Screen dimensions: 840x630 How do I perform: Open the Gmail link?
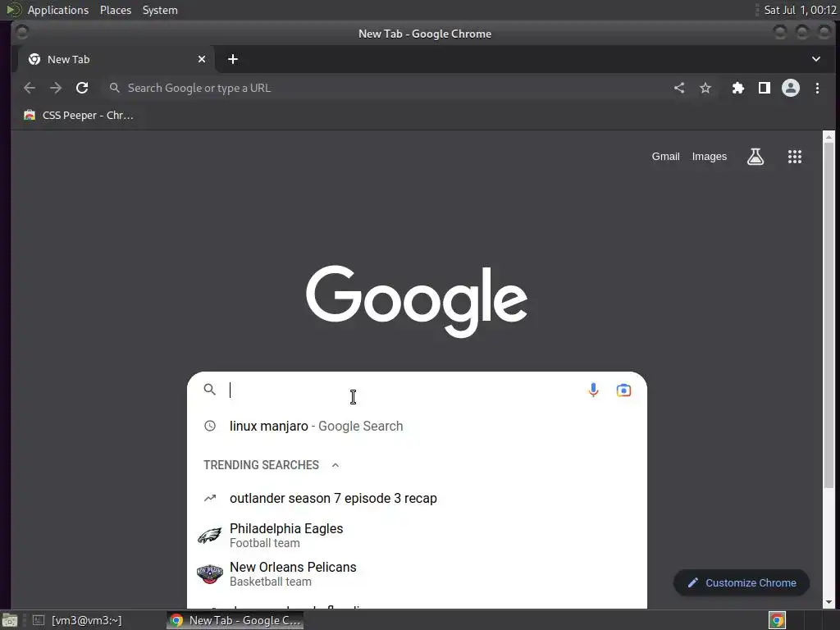(x=665, y=157)
